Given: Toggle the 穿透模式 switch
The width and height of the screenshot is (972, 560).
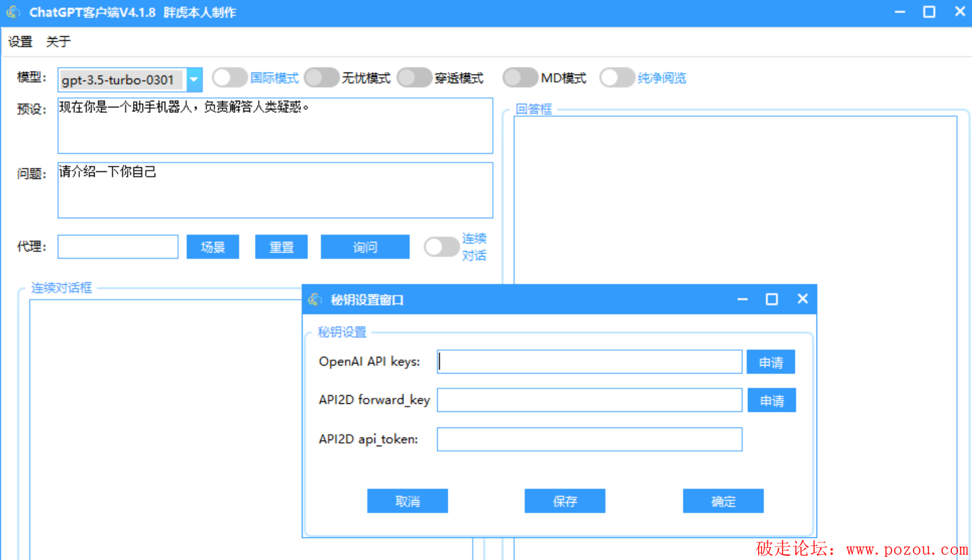Looking at the screenshot, I should click(x=414, y=78).
